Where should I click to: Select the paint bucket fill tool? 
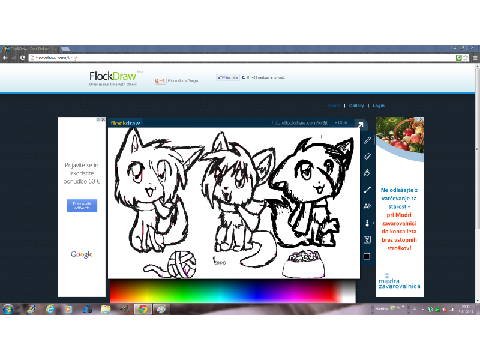coord(367,173)
